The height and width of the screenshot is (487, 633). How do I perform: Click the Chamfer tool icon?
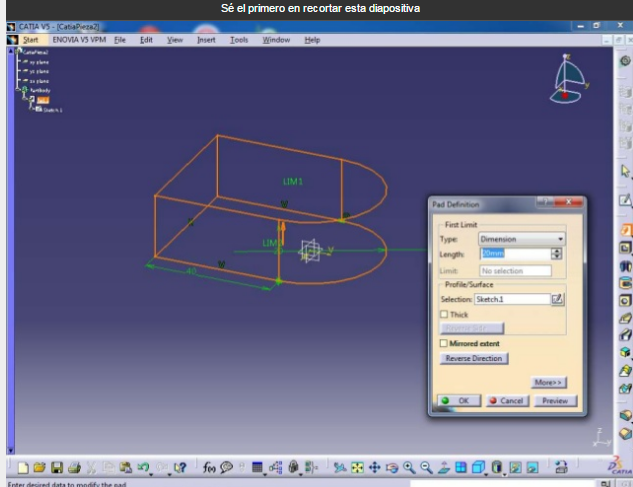(x=625, y=433)
